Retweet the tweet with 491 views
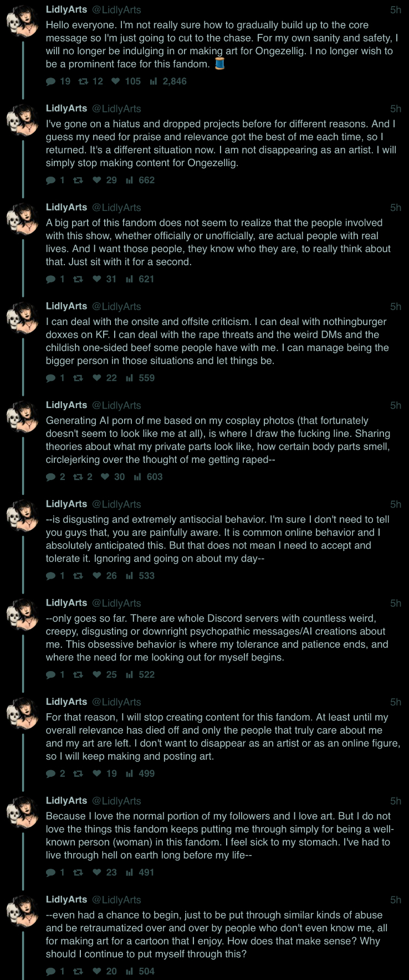The height and width of the screenshot is (980, 409). pyautogui.click(x=78, y=873)
